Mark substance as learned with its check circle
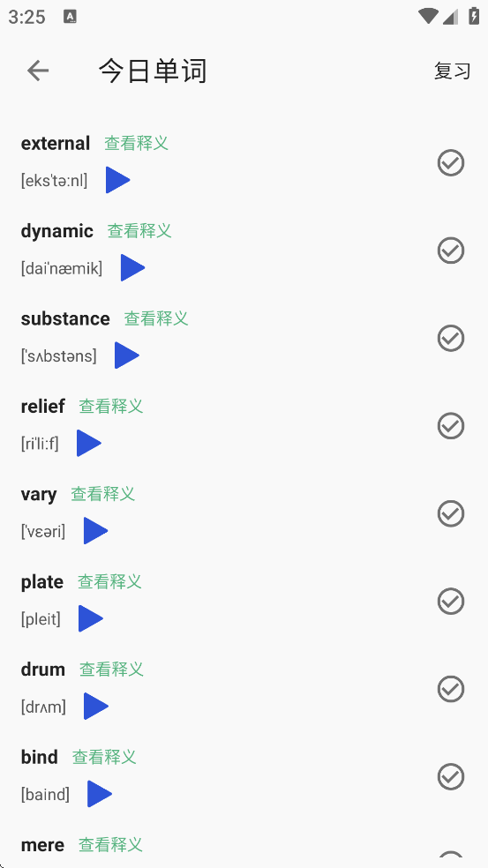 tap(451, 338)
